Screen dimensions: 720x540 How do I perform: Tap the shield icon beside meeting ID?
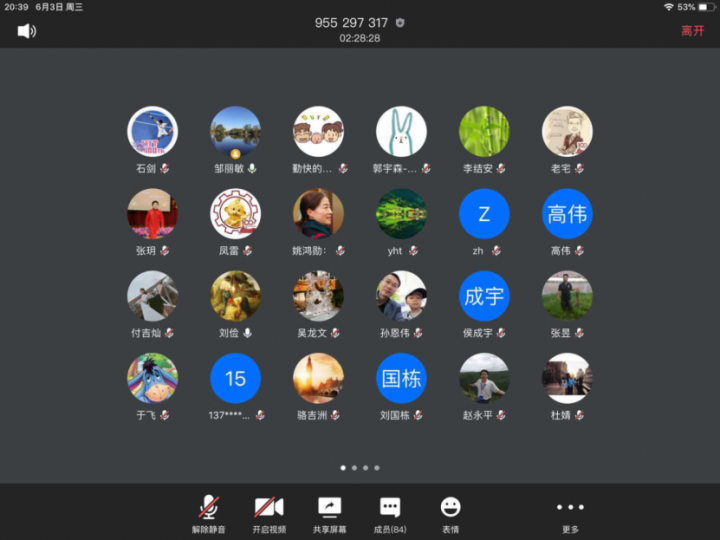pos(400,23)
